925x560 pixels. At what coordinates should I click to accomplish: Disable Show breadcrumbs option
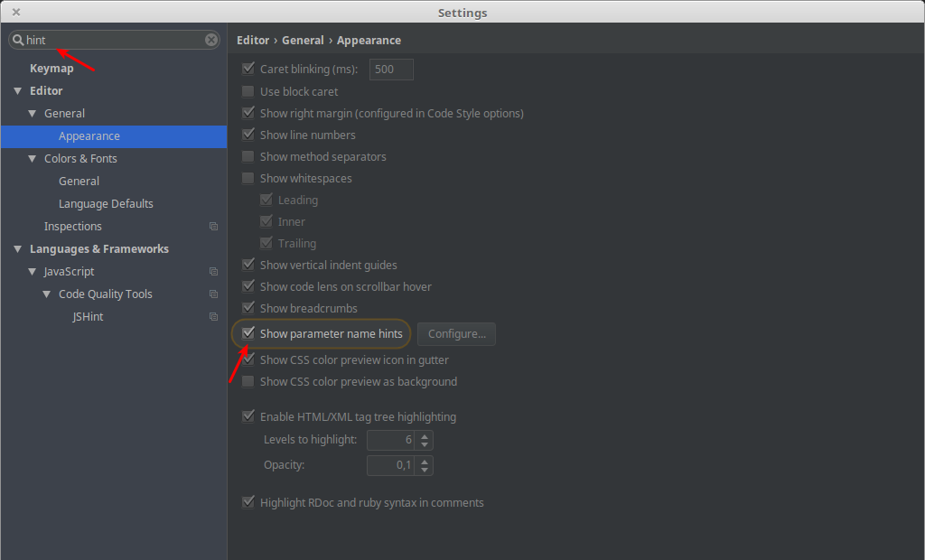point(248,308)
